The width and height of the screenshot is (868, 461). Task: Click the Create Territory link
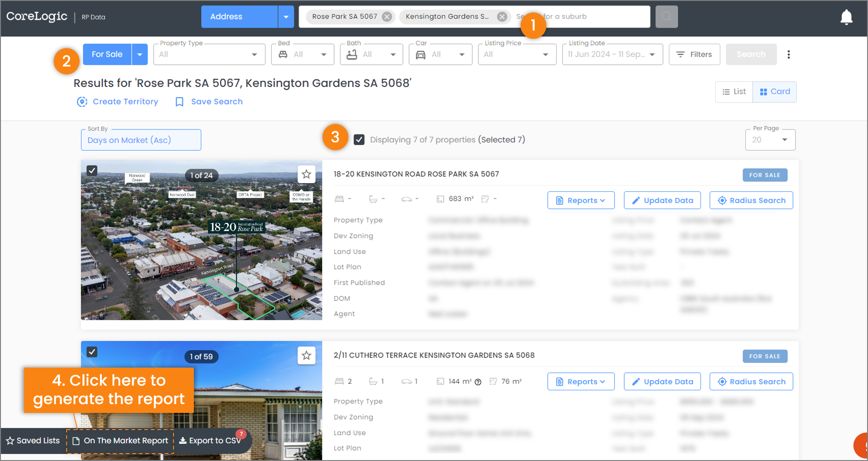pyautogui.click(x=125, y=102)
